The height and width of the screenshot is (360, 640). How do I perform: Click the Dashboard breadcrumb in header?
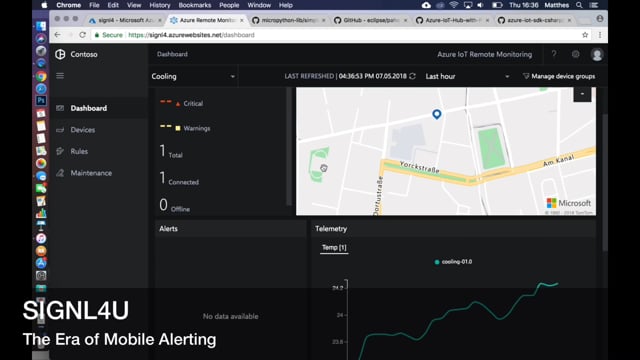point(172,54)
